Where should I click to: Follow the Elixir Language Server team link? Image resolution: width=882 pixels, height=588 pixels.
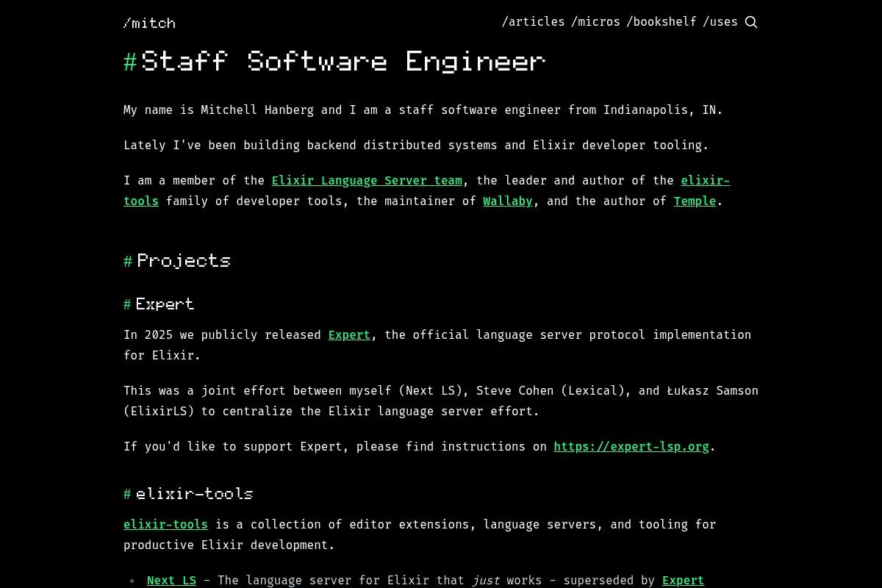(x=367, y=181)
